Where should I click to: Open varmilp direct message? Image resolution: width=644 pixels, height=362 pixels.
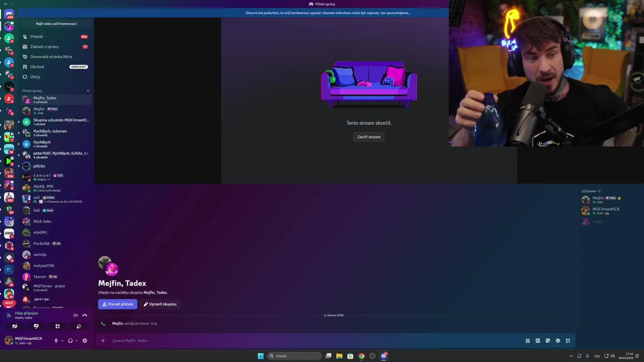(56, 254)
